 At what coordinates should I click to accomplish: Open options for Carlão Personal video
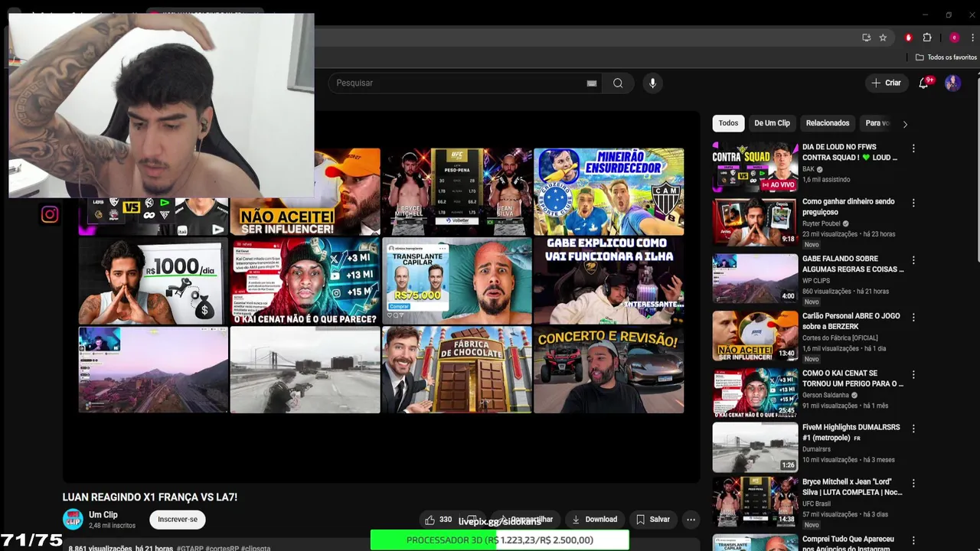[913, 317]
